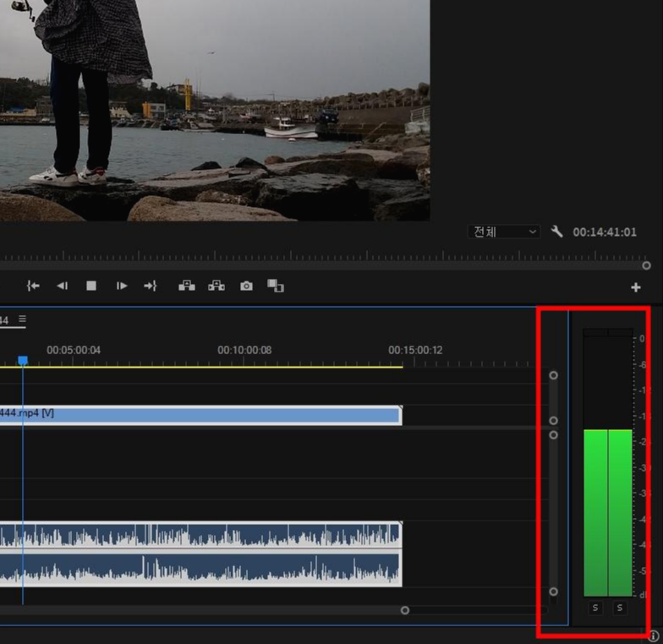
Task: Solo the right audio meter channel
Action: [x=620, y=608]
